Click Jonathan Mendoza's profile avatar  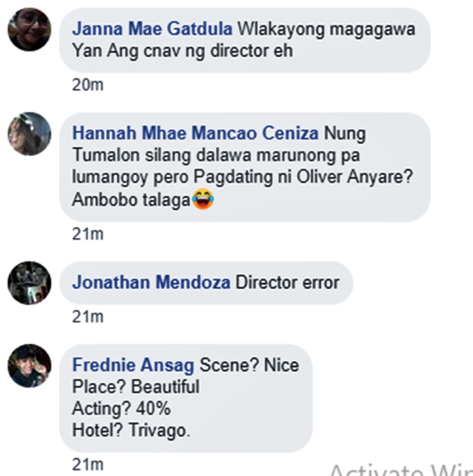pos(29,282)
